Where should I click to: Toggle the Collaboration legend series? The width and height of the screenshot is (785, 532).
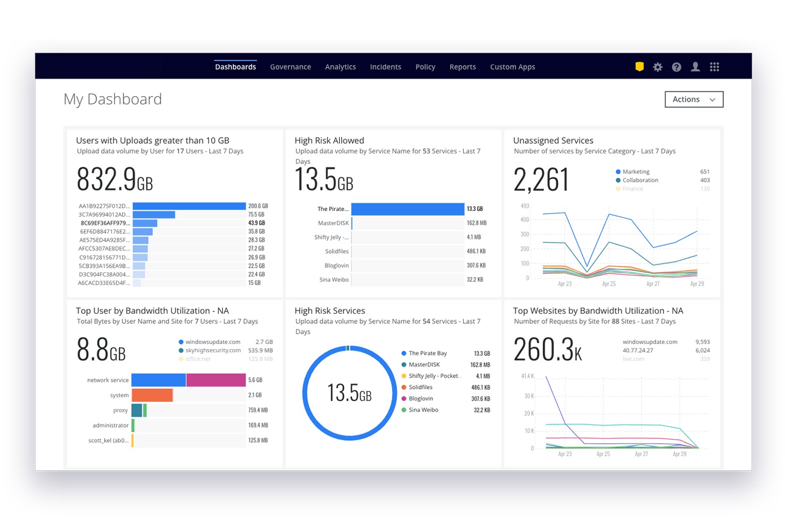tap(640, 180)
